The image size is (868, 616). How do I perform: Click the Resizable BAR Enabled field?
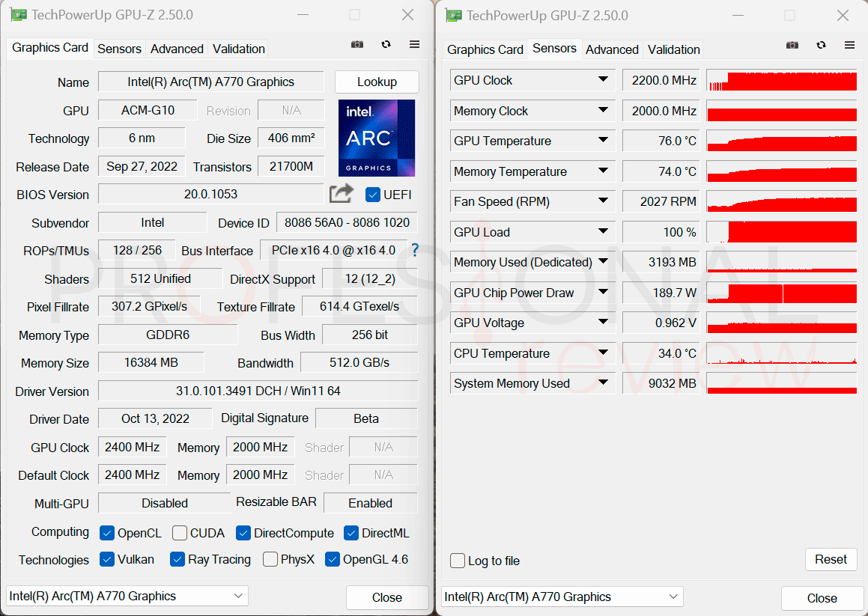[370, 502]
